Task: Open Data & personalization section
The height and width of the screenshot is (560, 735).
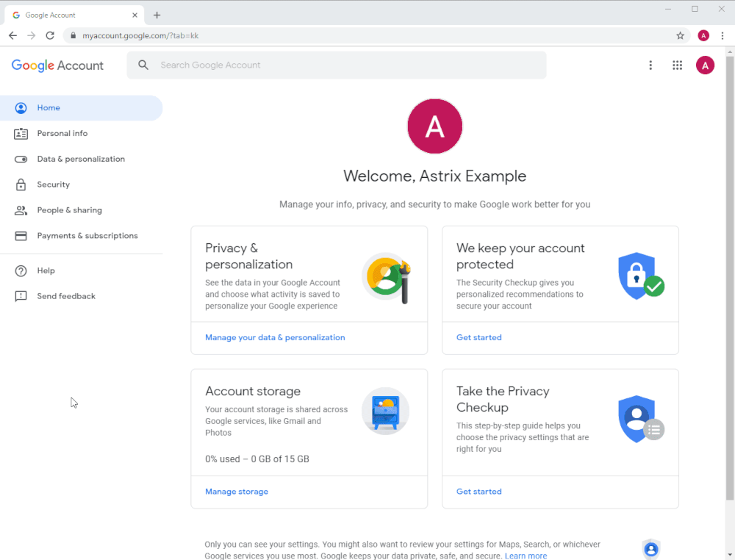Action: tap(81, 159)
